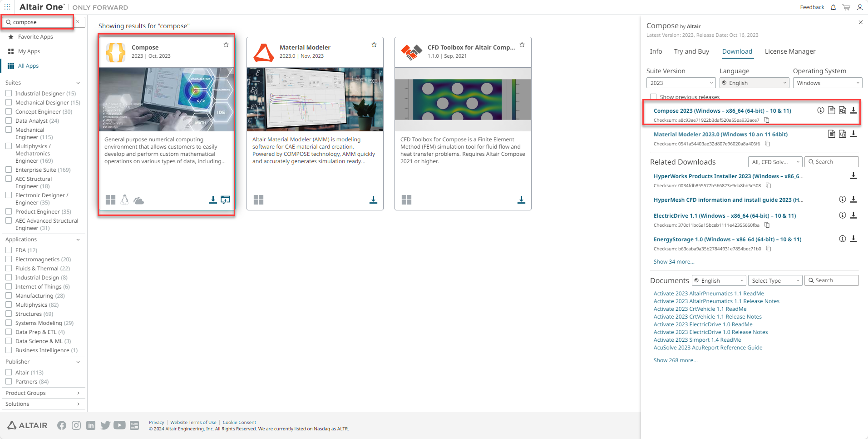Select the Download tab
The height and width of the screenshot is (439, 868).
(737, 51)
